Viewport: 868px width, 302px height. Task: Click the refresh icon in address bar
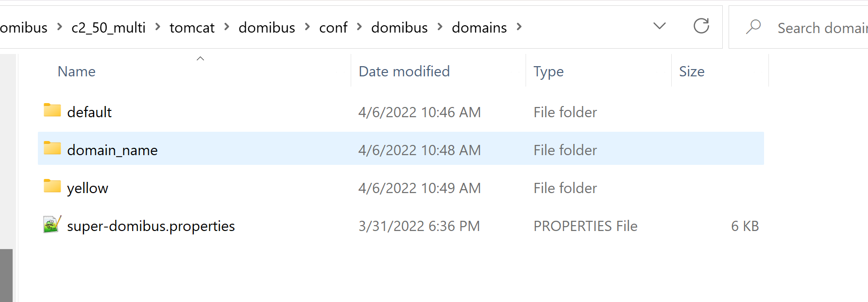(x=701, y=26)
